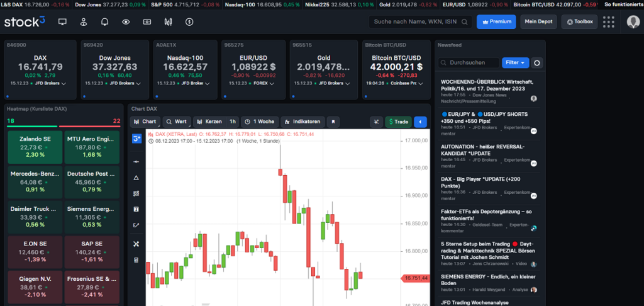Toggle the horizontal line tool in chart sidebar

pos(136,162)
